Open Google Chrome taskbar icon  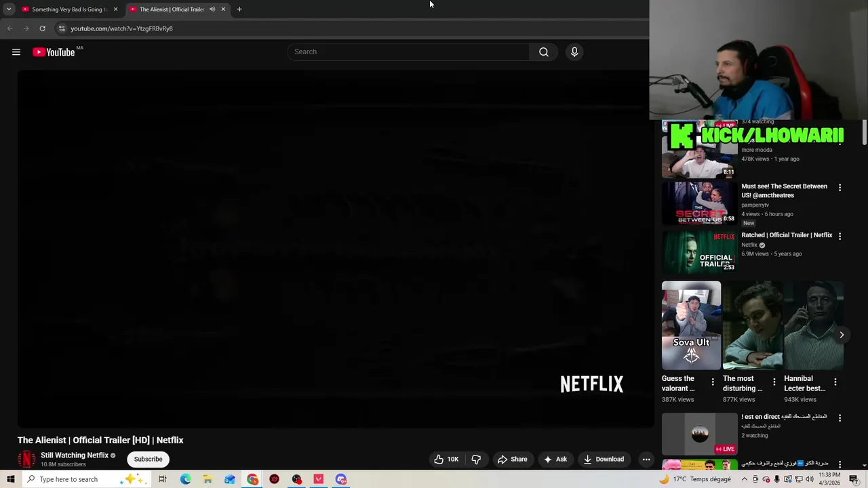pos(252,479)
